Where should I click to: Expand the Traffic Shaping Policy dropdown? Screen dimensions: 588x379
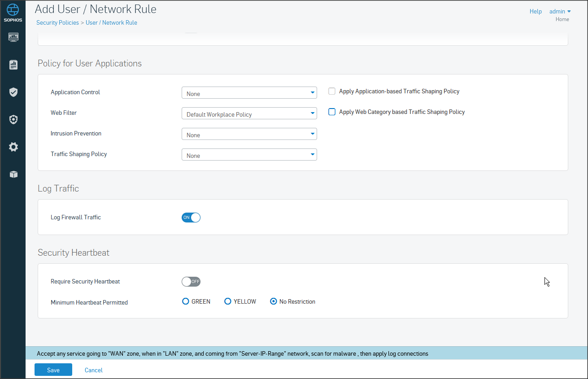[x=249, y=155]
